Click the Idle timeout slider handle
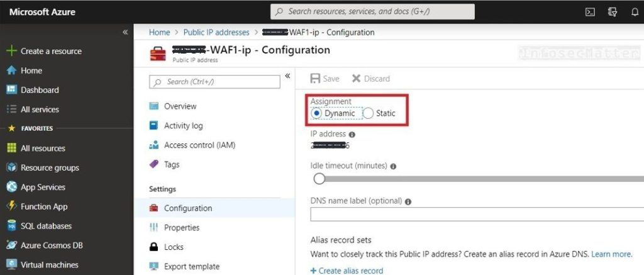 click(x=319, y=179)
